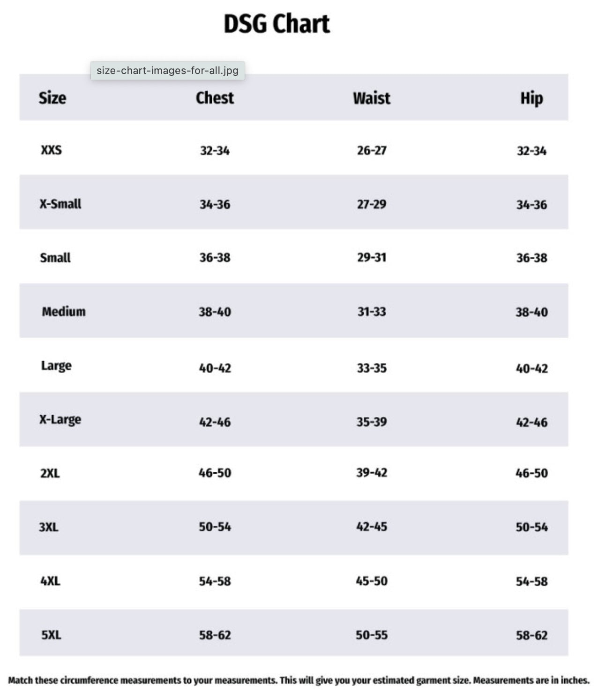This screenshot has width=598, height=700.
Task: Click the DSG Chart title
Action: [277, 24]
